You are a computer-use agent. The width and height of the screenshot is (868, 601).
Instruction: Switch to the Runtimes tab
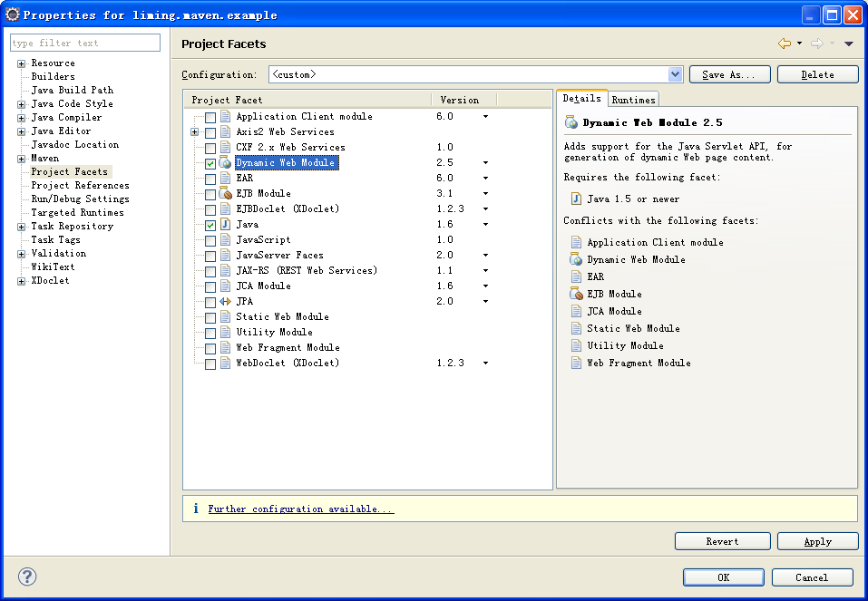point(633,100)
